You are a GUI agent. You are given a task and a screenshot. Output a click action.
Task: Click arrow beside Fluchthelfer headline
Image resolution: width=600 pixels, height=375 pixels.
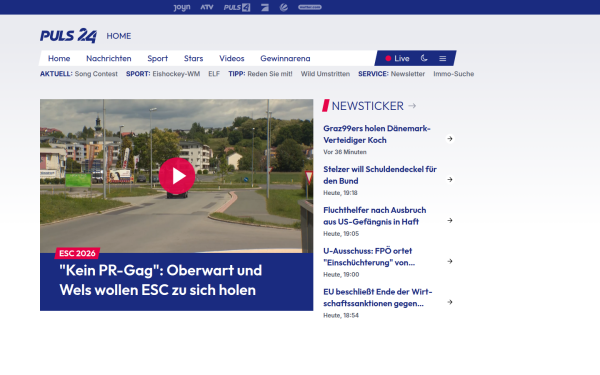(x=450, y=220)
